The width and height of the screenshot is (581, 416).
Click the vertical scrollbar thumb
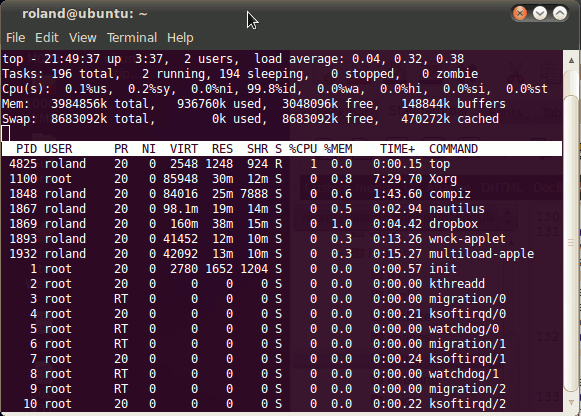click(x=571, y=243)
